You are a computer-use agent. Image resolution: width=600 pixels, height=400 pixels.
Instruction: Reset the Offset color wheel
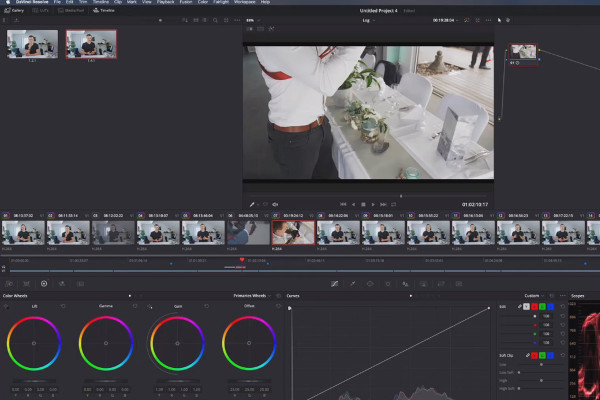pos(278,306)
